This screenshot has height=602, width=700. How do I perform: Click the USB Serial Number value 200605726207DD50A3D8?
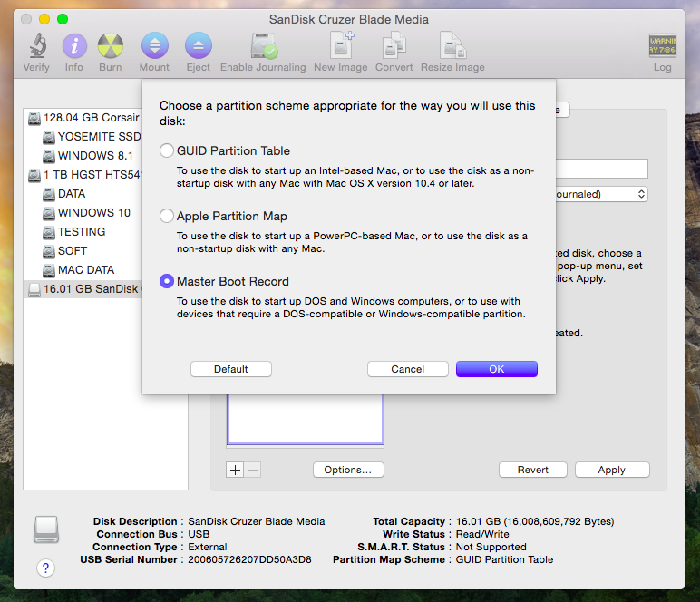click(249, 559)
